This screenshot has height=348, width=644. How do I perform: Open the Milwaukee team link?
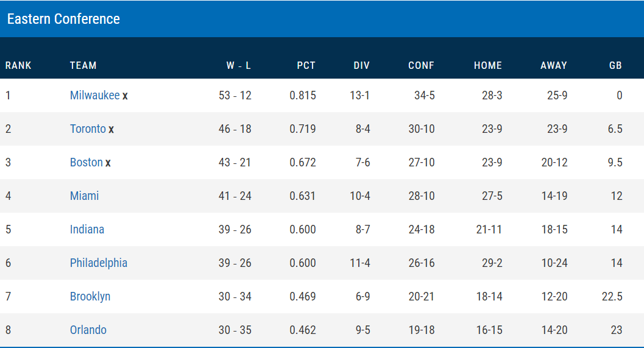pyautogui.click(x=94, y=95)
